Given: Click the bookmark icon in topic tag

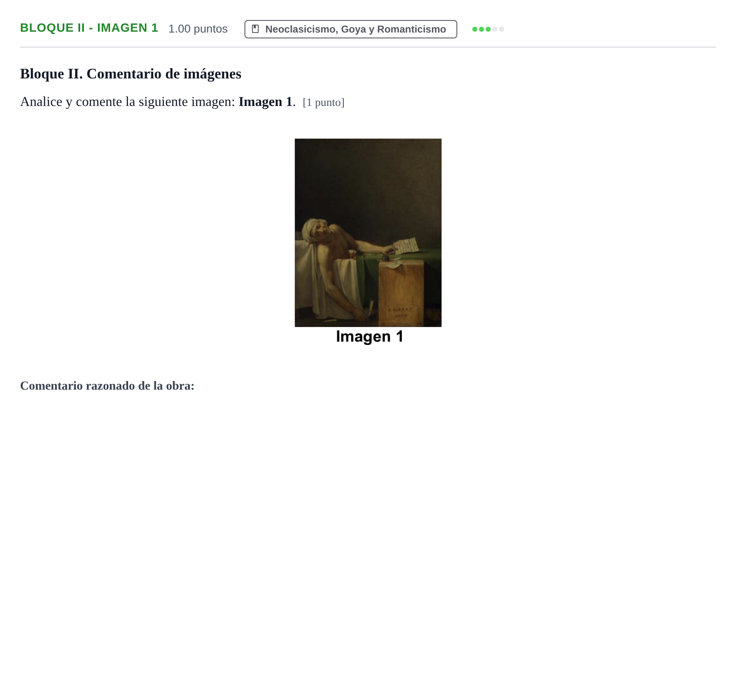Looking at the screenshot, I should pos(256,29).
